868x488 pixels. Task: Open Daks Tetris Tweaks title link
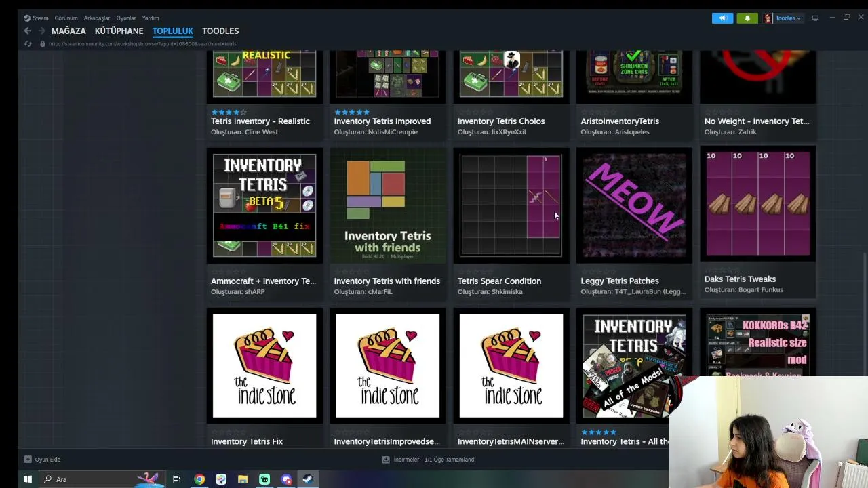coord(740,279)
